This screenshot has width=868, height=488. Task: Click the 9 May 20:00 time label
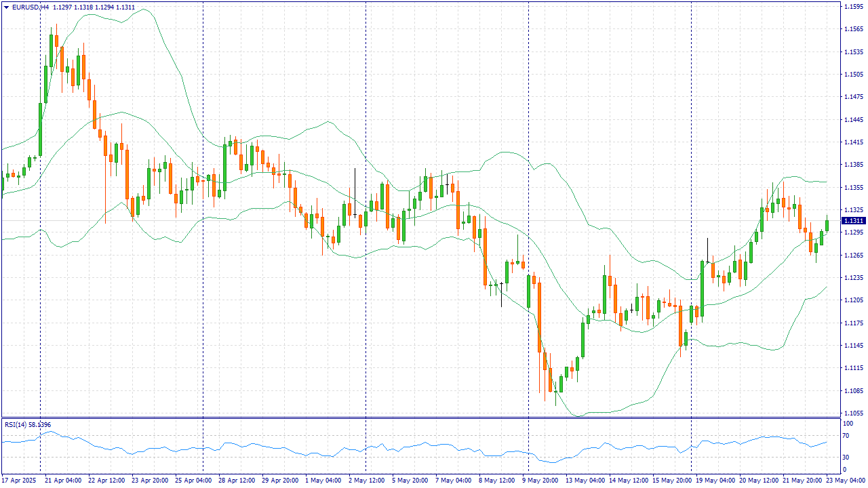point(542,480)
